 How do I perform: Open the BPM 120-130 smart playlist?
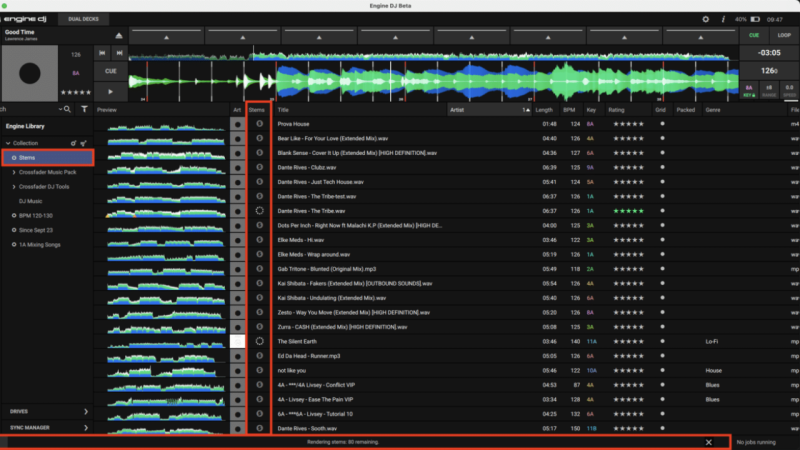tap(35, 216)
